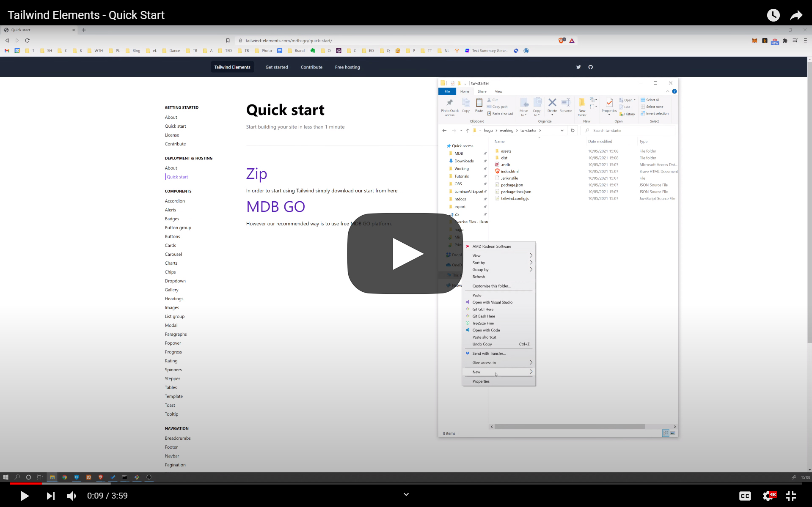Reload the page in the browser toolbar
This screenshot has width=812, height=507.
[27, 41]
